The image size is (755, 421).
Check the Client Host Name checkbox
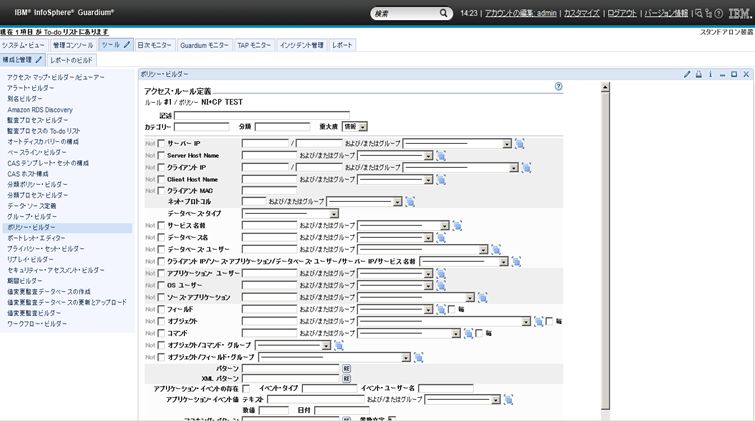point(160,180)
